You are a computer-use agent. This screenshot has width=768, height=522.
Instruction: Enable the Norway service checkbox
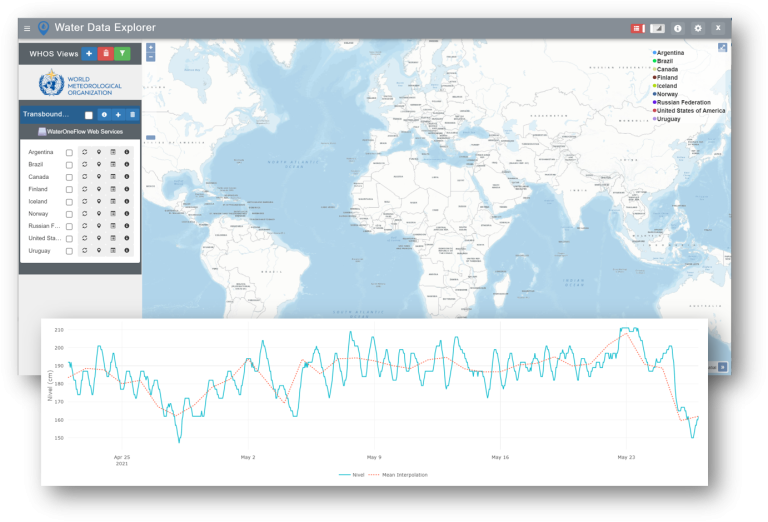coord(69,214)
